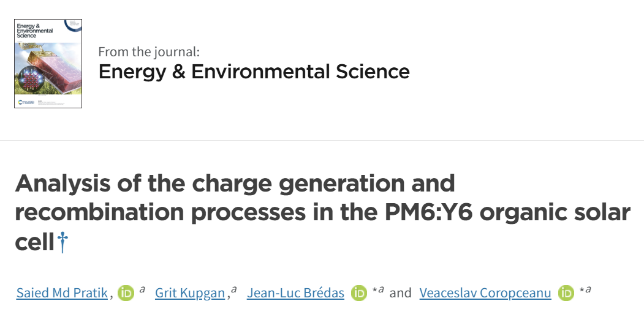Click ORCID icon next to Saied Md Pratik
The height and width of the screenshot is (320, 644).
pos(126,293)
